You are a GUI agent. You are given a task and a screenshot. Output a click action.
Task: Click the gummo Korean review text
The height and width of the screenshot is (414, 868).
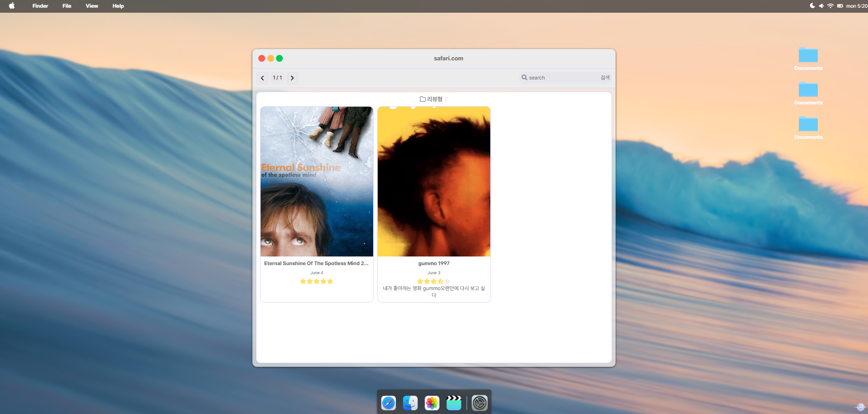(x=434, y=291)
